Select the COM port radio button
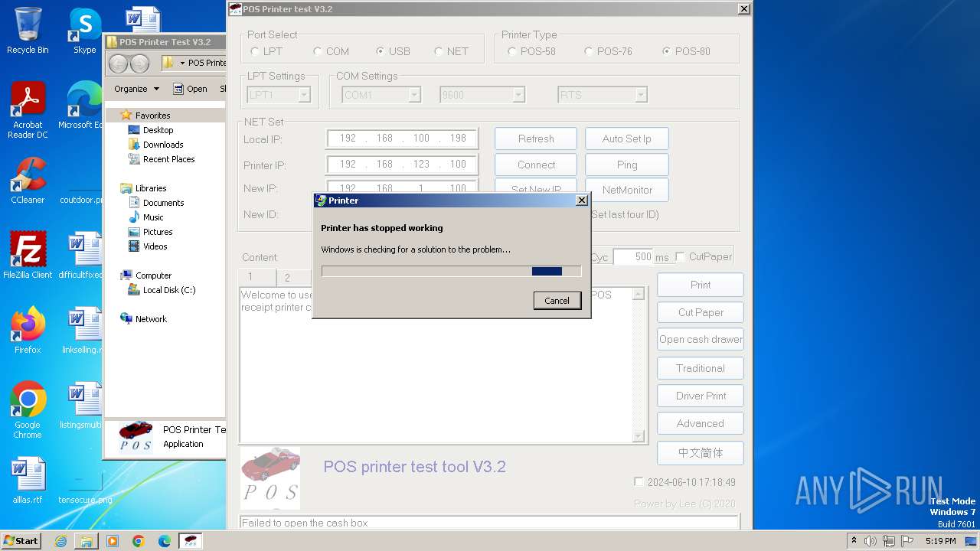980x551 pixels. [318, 51]
